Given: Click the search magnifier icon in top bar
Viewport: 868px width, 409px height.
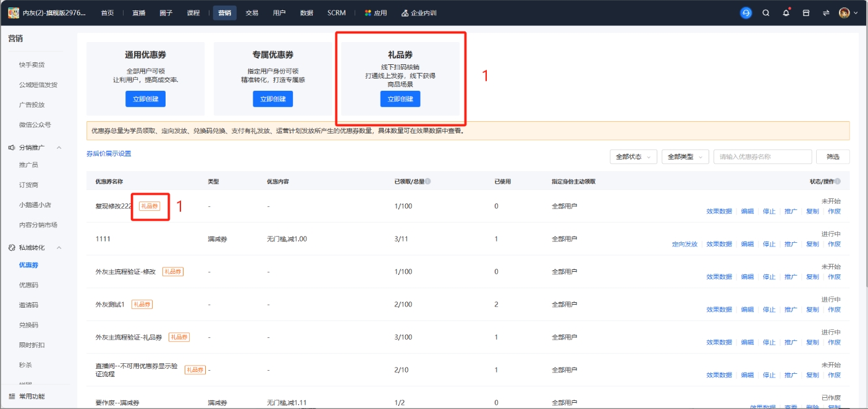Looking at the screenshot, I should 765,12.
